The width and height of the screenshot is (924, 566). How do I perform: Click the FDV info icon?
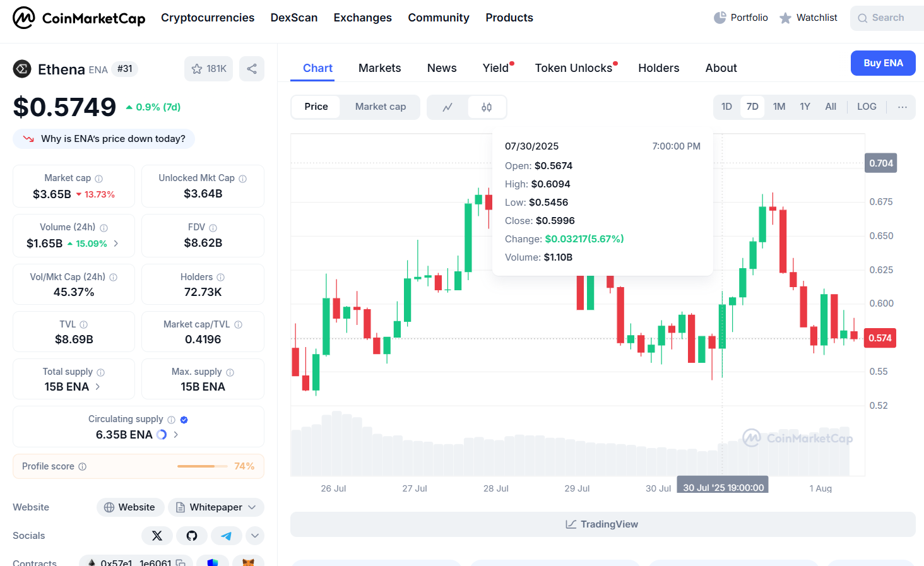click(213, 228)
